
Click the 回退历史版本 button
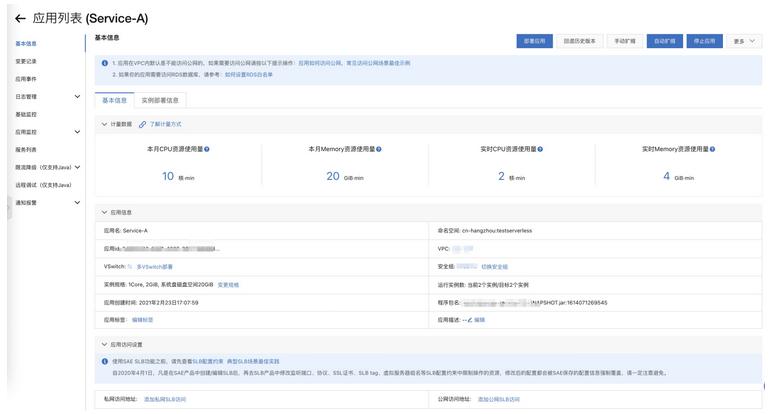click(579, 41)
